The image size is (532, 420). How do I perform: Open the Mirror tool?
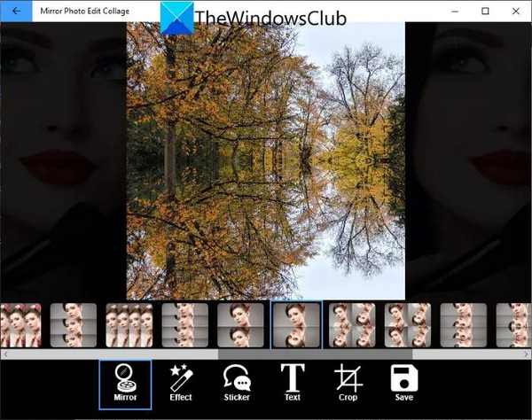[125, 385]
